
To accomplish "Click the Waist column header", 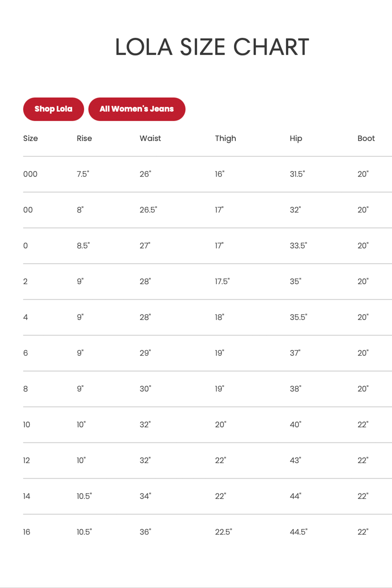I will (150, 139).
